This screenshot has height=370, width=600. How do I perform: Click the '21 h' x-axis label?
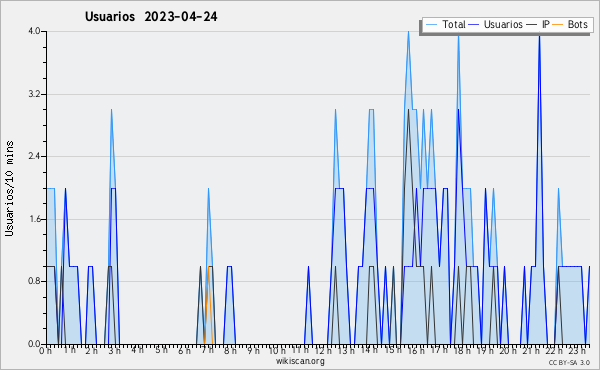click(531, 351)
